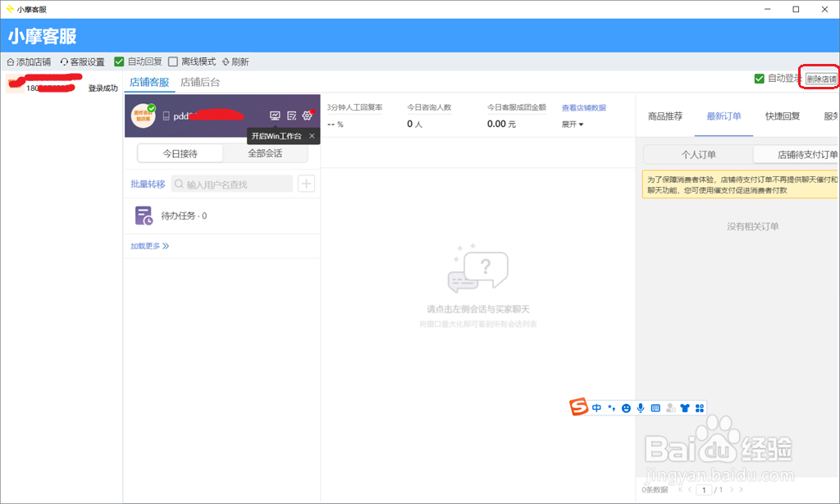
Task: Open shop settings gear icon
Action: click(308, 116)
